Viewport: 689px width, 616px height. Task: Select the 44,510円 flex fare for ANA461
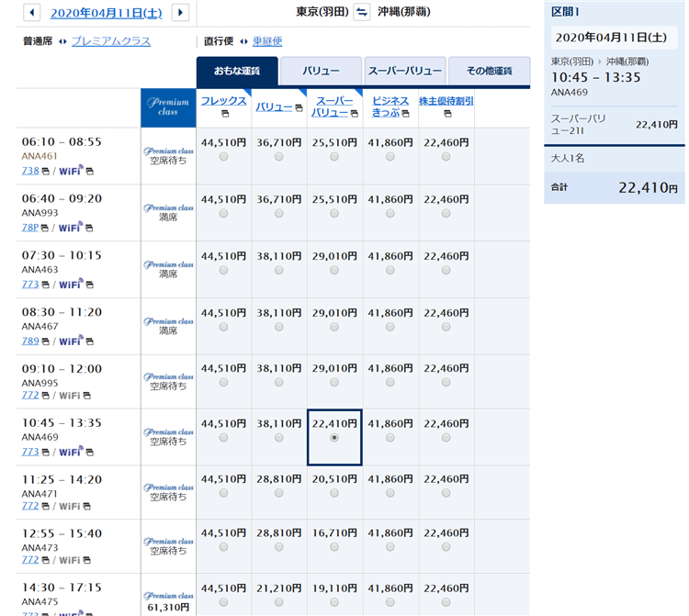pyautogui.click(x=224, y=157)
